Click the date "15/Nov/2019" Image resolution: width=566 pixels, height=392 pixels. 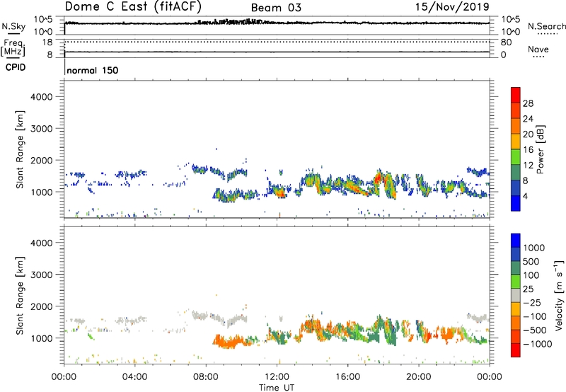[x=452, y=6]
